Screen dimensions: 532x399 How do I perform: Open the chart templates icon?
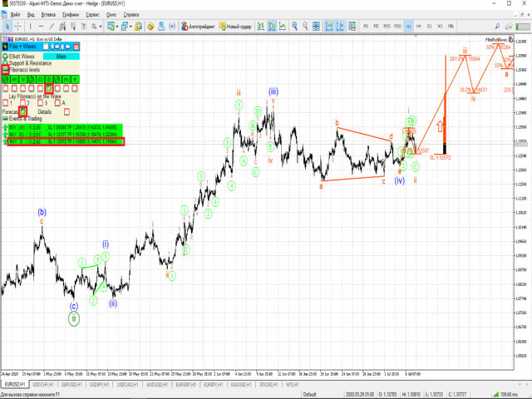pos(352,26)
